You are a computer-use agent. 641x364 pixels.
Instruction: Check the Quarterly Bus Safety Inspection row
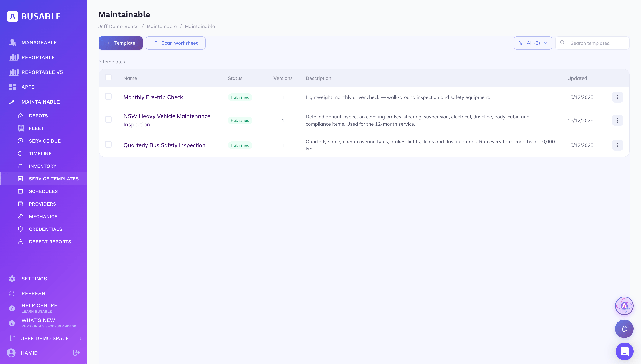click(x=108, y=144)
